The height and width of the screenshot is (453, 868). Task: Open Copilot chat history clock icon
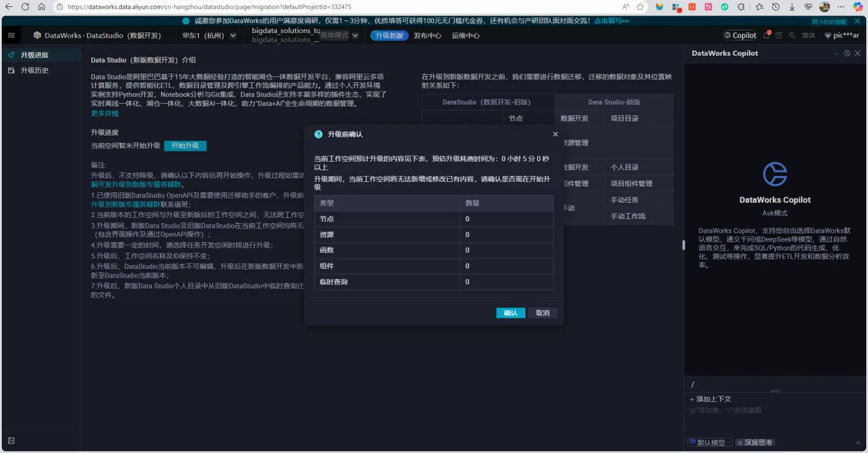point(847,53)
